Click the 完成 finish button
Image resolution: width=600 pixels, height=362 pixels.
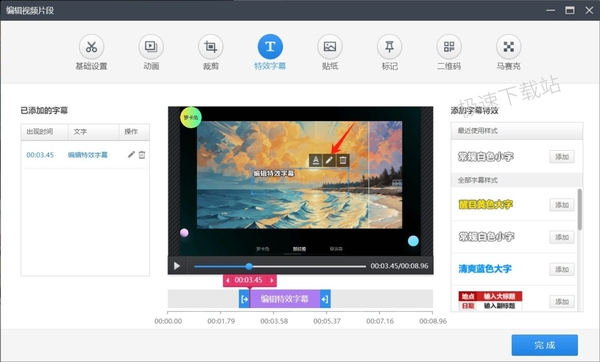[x=545, y=345]
